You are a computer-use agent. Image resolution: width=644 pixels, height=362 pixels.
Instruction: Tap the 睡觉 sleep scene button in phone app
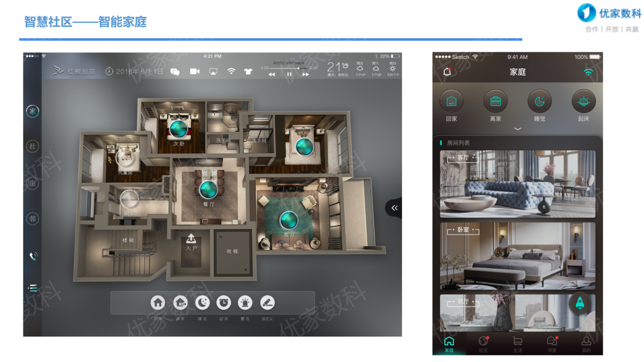coord(539,102)
